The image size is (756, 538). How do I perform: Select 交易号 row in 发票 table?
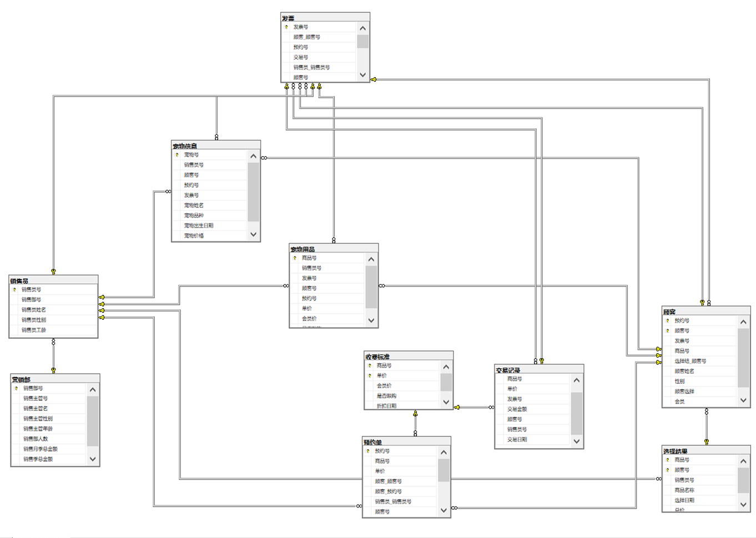[319, 57]
